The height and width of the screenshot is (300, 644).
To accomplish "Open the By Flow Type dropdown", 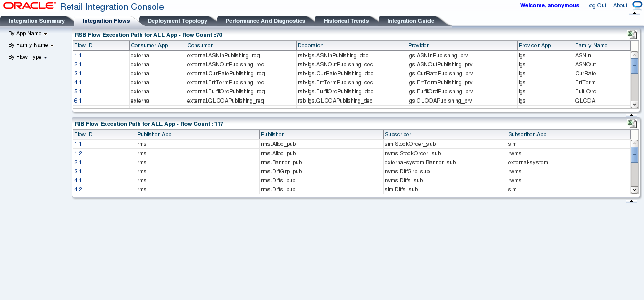I will click(x=28, y=57).
